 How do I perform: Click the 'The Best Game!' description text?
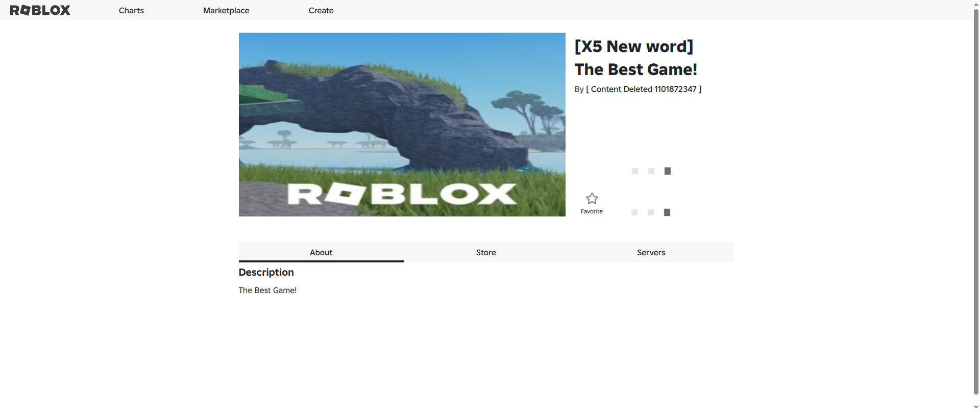[x=267, y=290]
